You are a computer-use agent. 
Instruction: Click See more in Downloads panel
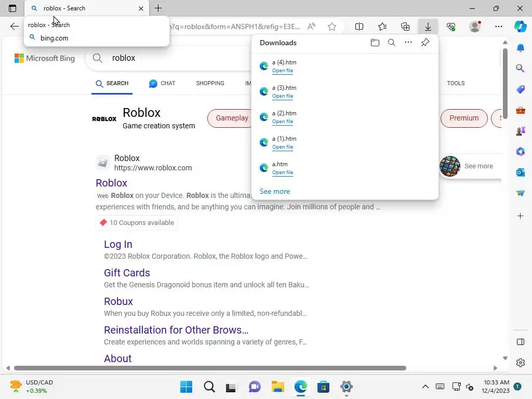pos(274,191)
